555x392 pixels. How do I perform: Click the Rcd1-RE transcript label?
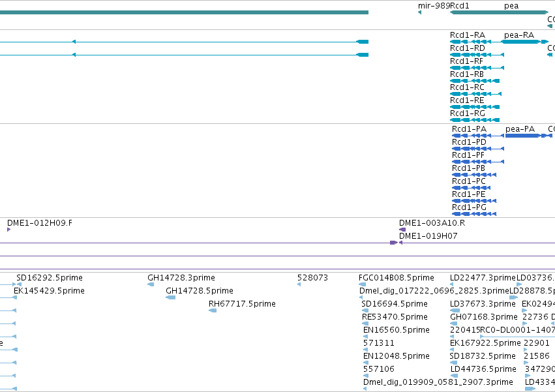pos(467,100)
